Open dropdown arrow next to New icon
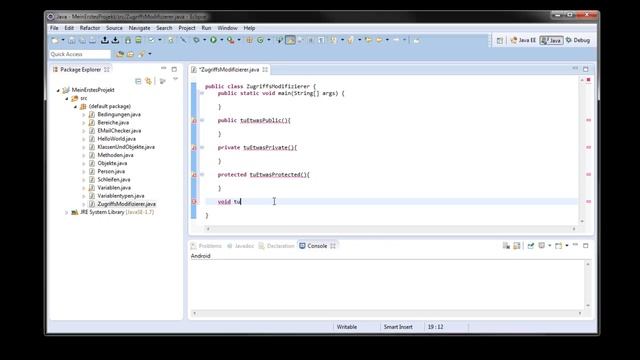This screenshot has height=360, width=640. coord(63,40)
